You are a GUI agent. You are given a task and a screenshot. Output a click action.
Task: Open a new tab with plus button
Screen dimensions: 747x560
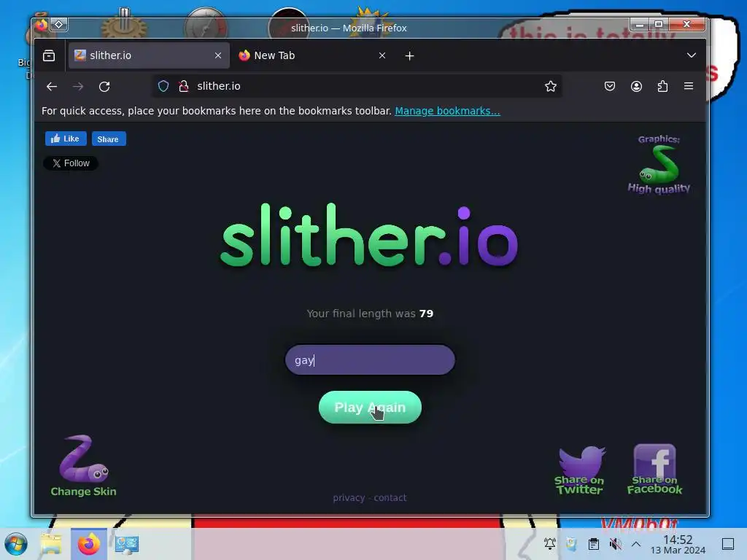click(x=409, y=55)
